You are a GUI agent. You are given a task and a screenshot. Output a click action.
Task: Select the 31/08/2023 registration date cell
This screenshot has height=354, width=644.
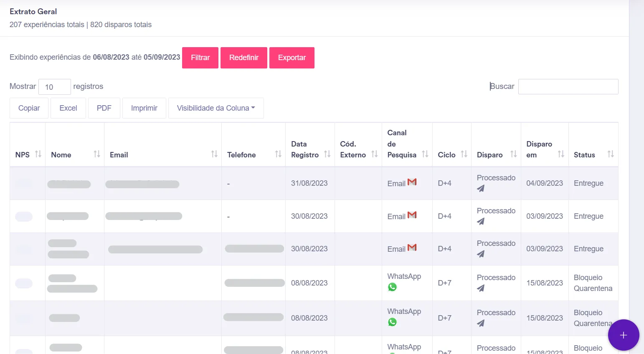(309, 183)
